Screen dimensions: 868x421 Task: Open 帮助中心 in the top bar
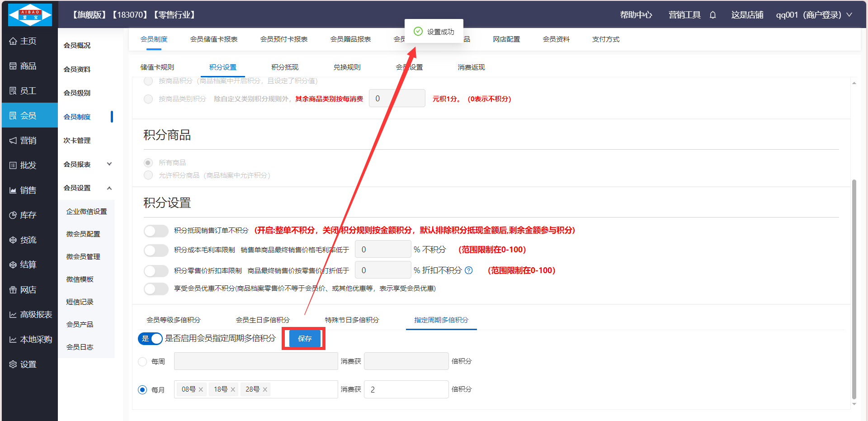(x=636, y=15)
